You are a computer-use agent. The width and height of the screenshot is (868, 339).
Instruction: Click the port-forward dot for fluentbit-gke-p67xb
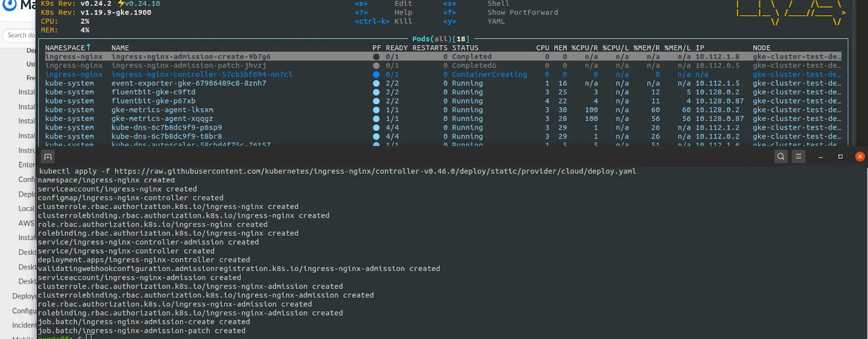[376, 101]
